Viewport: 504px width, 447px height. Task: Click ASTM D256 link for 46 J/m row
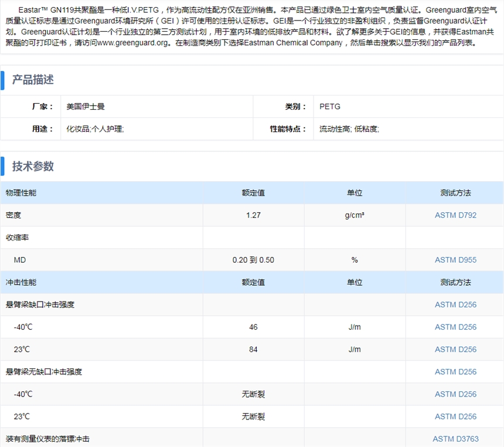[x=455, y=327]
